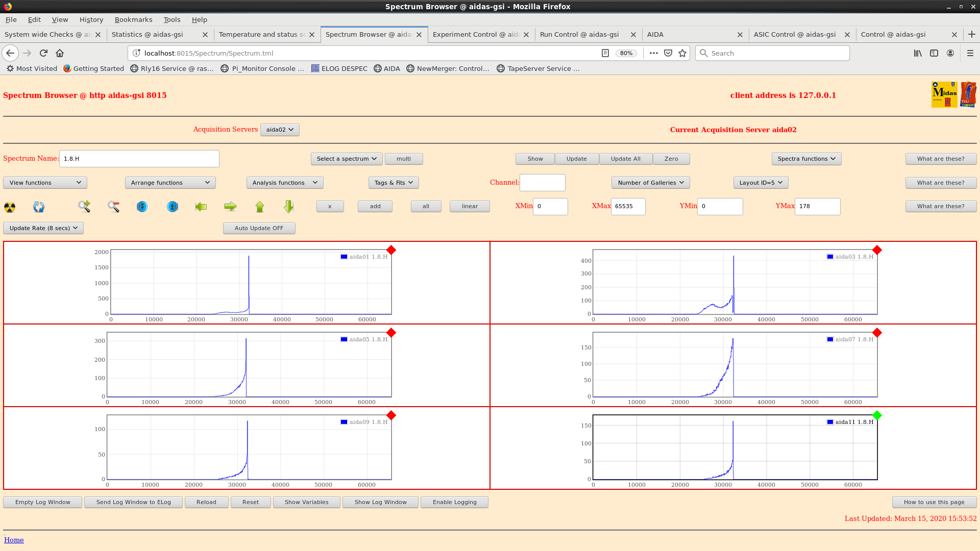Open the Acquisition Servers aida02 dropdown
The height and width of the screenshot is (551, 980).
pyautogui.click(x=280, y=130)
